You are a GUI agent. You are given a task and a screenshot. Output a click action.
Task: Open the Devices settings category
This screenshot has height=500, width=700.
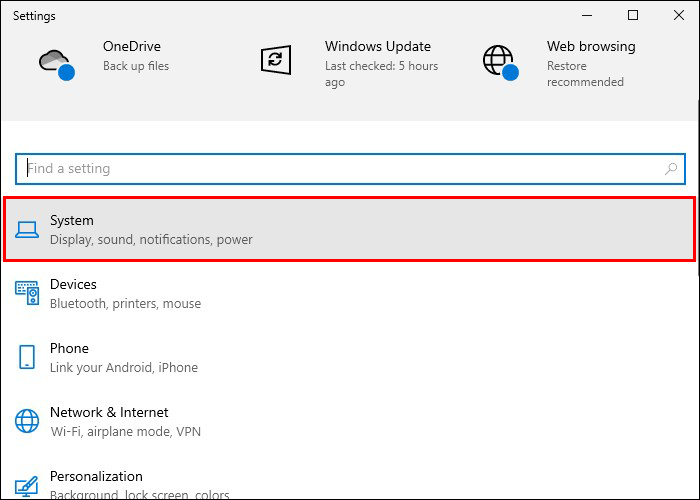73,285
